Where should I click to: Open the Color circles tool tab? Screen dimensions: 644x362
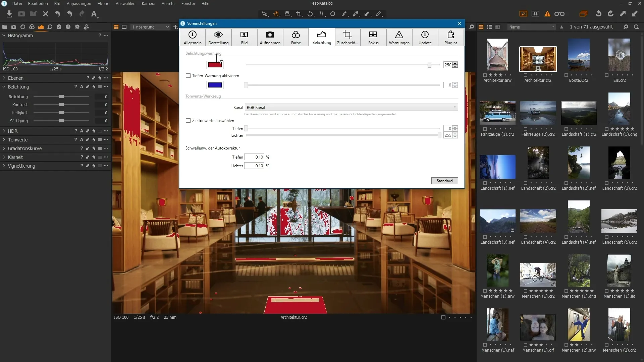(x=32, y=27)
